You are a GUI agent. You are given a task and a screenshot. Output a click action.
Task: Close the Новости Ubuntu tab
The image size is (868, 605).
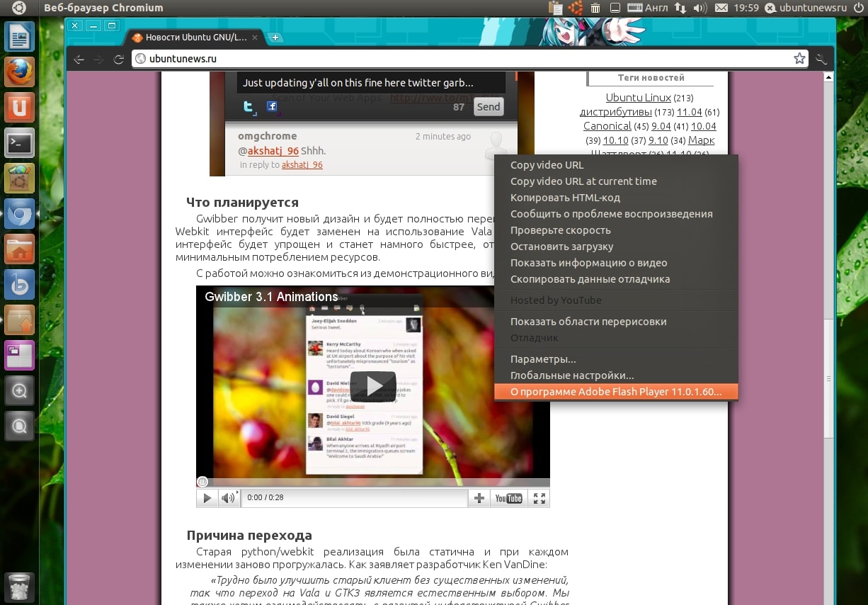click(255, 38)
